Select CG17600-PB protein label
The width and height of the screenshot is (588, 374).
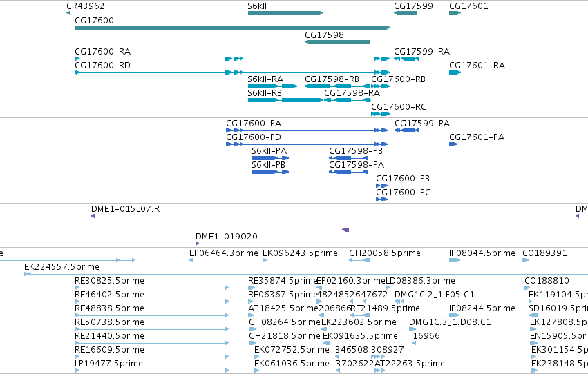coord(403,179)
